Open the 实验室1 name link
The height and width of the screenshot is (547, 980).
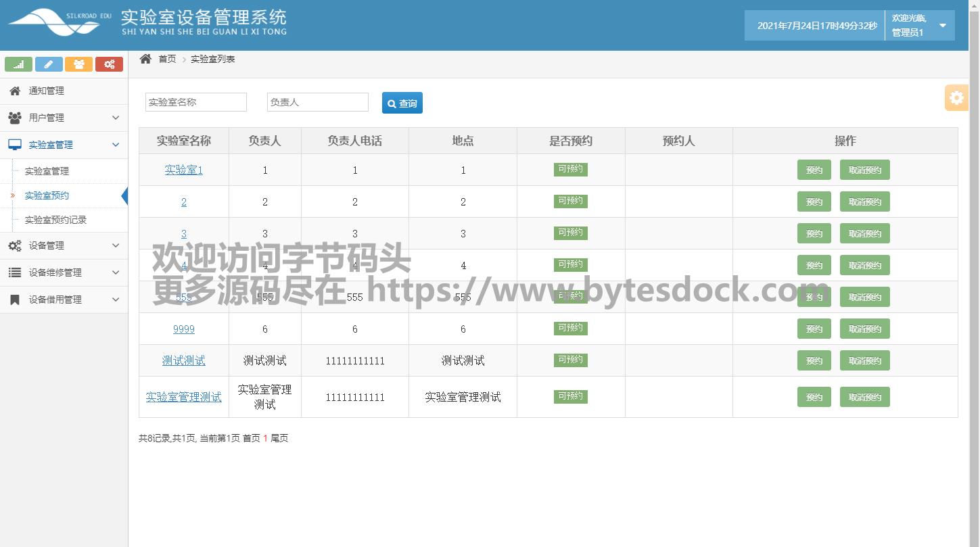coord(184,170)
